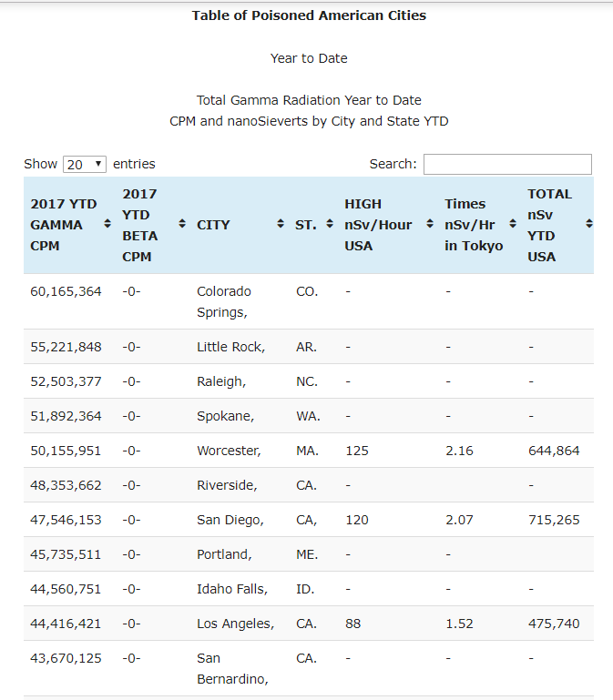Click the Riverside city cell
The image size is (613, 700).
[x=227, y=485]
